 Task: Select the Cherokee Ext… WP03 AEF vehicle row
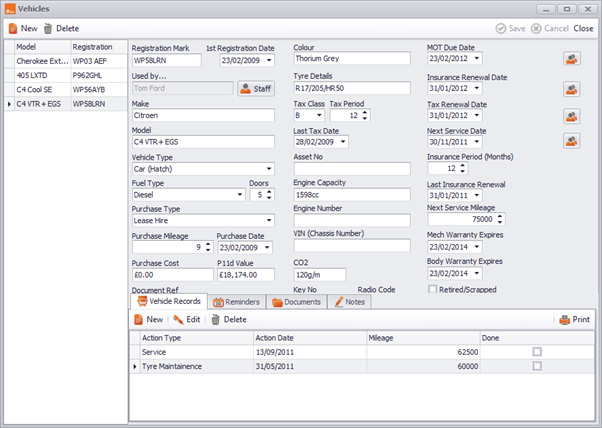point(66,61)
